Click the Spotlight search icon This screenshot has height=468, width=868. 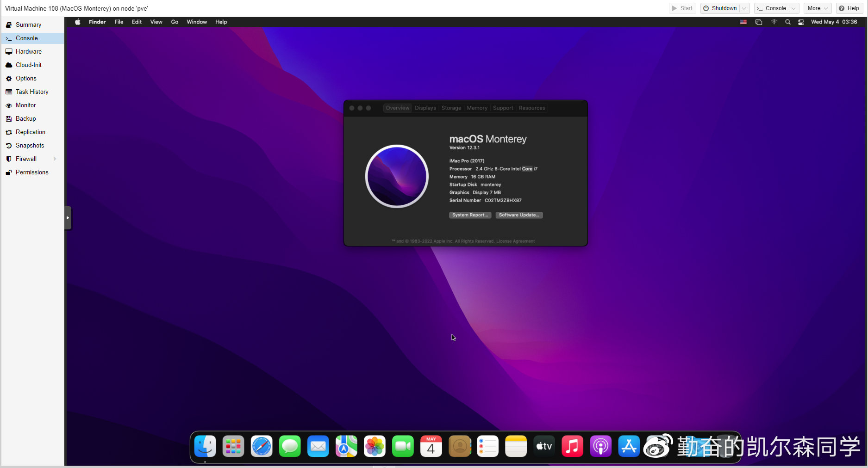pyautogui.click(x=787, y=22)
